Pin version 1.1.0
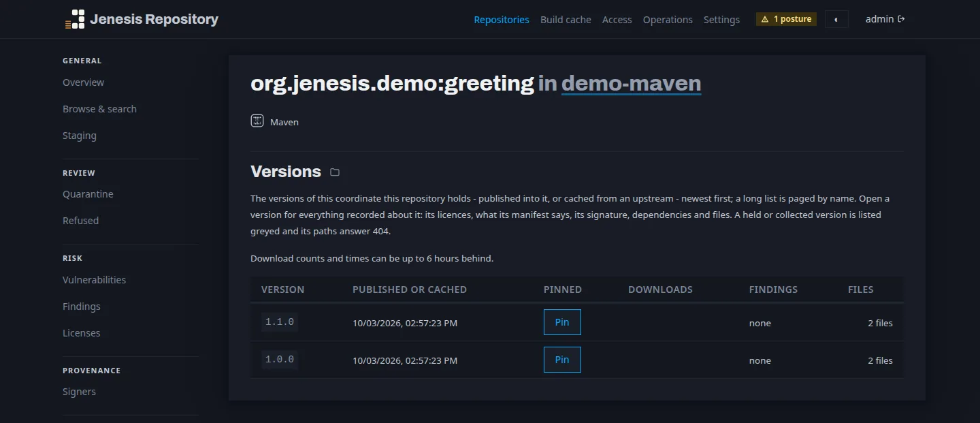The height and width of the screenshot is (423, 980). pyautogui.click(x=562, y=322)
